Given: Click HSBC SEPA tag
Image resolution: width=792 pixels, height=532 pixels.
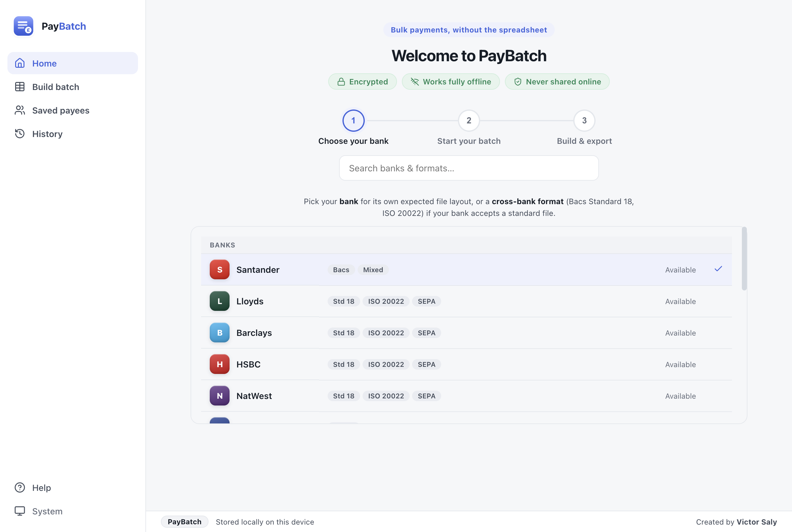Looking at the screenshot, I should click(x=427, y=364).
